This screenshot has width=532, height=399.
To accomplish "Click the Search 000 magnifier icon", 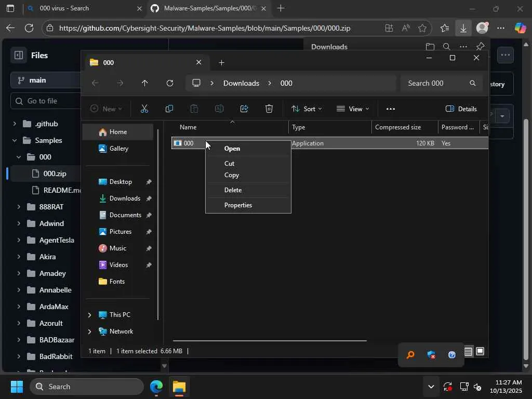I will [473, 83].
